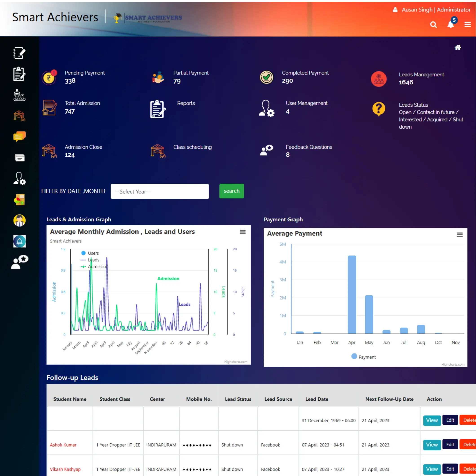Click the green search button
This screenshot has height=476, width=476.
coord(231,191)
